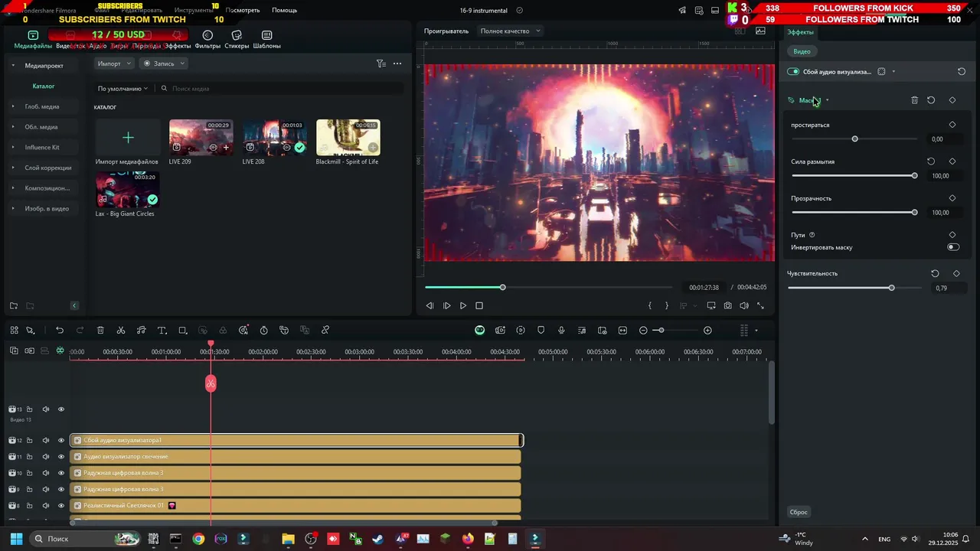Select the crop rectangle tool
980x551 pixels.
tap(182, 331)
